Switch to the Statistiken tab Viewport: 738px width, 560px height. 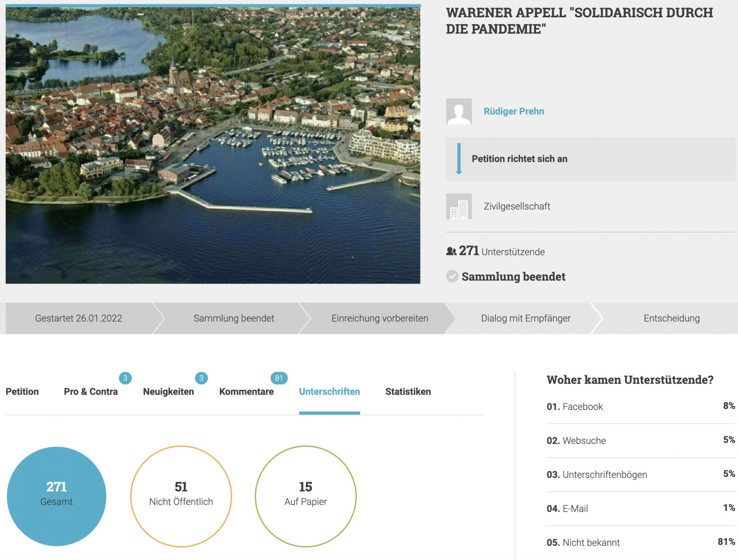(408, 392)
